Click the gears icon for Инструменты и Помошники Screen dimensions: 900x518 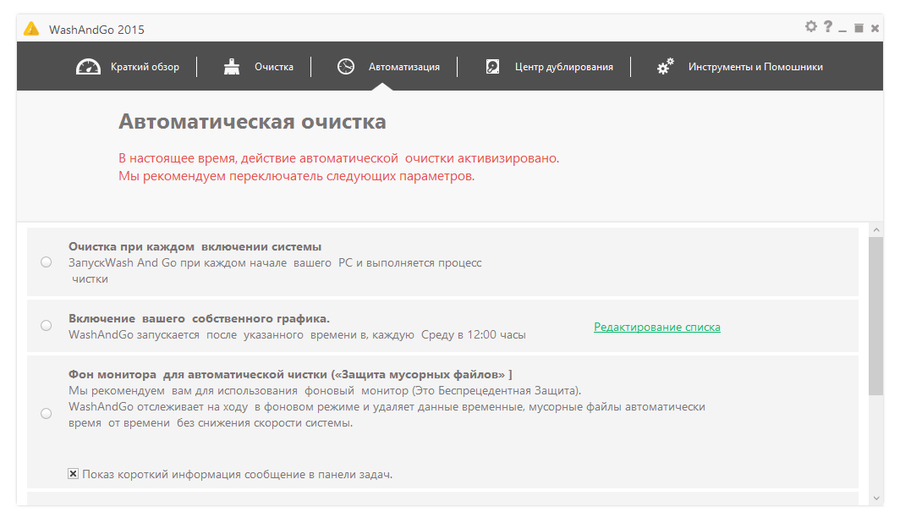coord(665,67)
